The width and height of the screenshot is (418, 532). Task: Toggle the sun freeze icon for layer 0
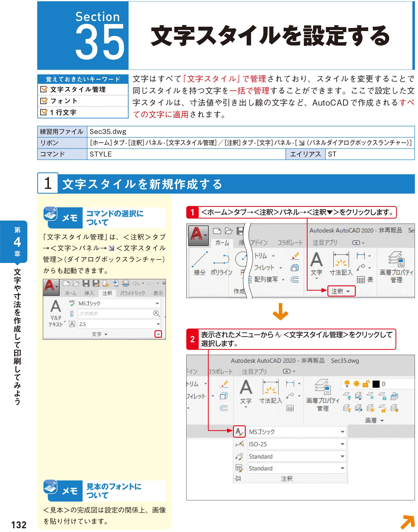356,384
